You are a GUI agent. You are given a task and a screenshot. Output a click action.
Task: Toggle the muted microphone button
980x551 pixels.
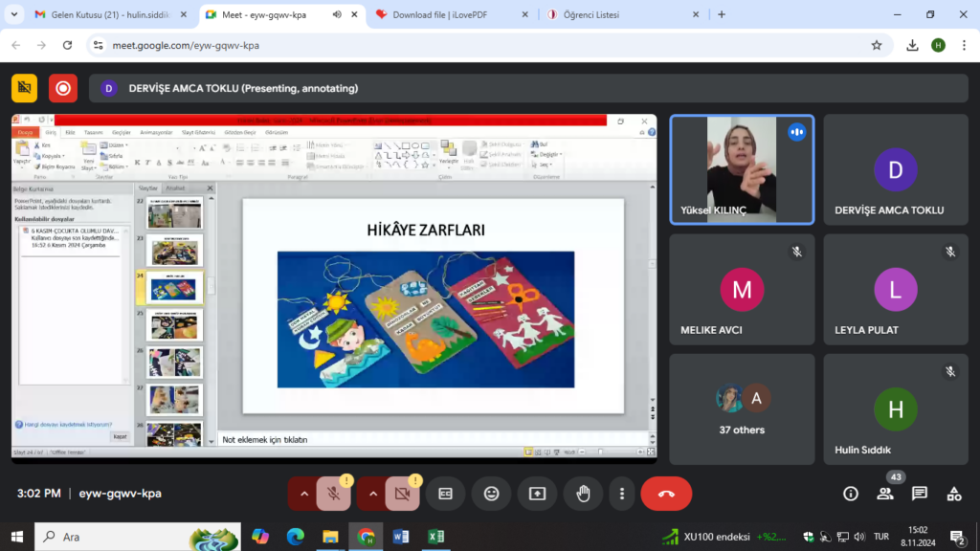tap(333, 494)
